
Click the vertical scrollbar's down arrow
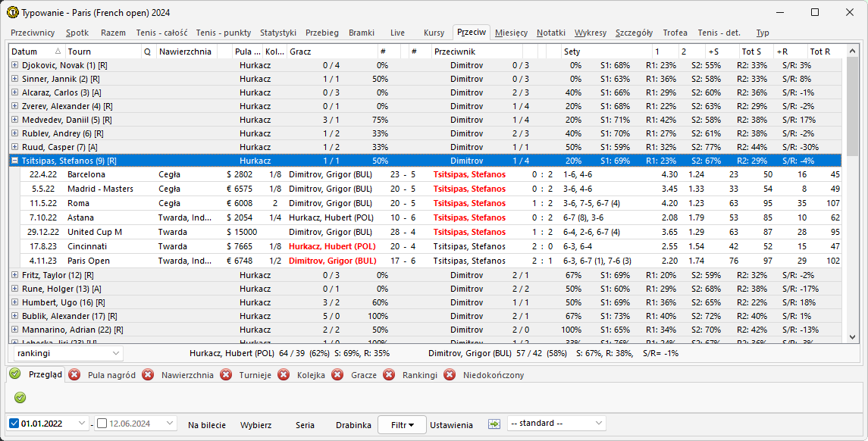tap(852, 337)
